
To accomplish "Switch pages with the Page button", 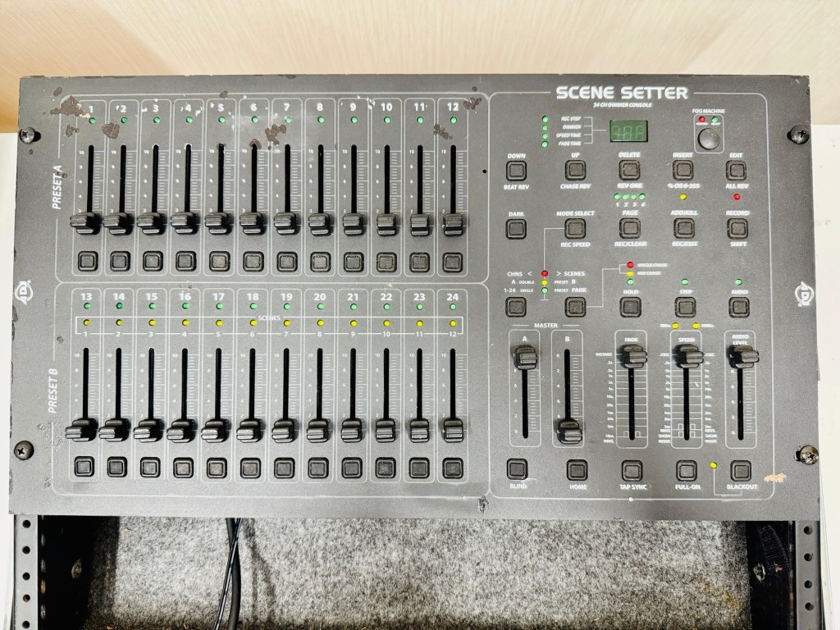I will coord(629,228).
